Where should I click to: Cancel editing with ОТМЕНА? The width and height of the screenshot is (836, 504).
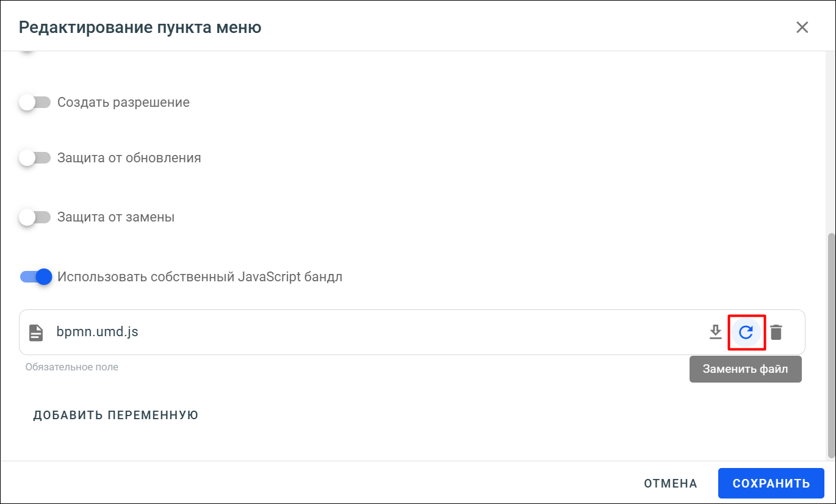tap(671, 484)
